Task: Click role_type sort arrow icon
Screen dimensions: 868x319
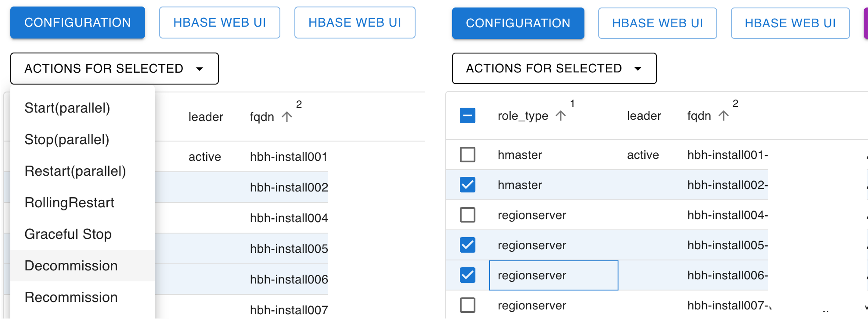Action: [561, 116]
